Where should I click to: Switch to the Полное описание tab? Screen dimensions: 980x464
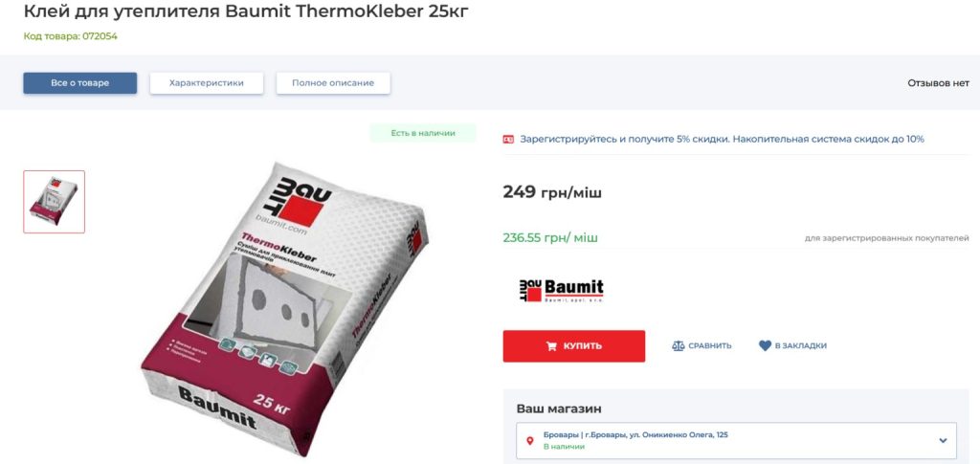(333, 83)
